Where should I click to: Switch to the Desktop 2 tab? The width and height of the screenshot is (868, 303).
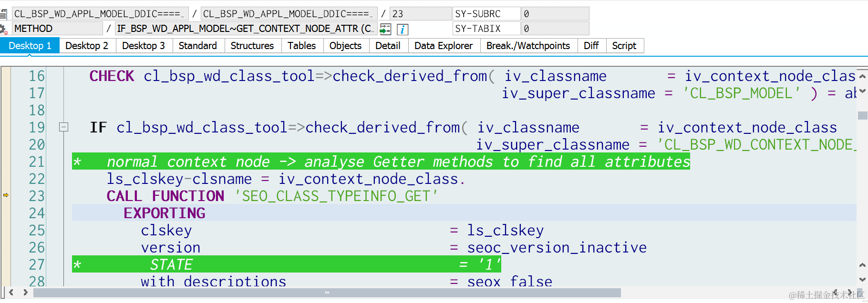(x=87, y=46)
